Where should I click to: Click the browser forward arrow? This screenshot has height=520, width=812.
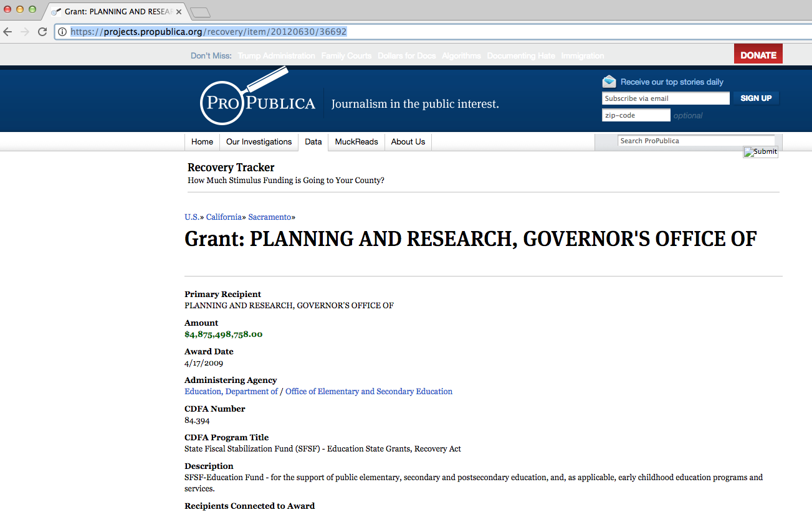click(x=25, y=32)
